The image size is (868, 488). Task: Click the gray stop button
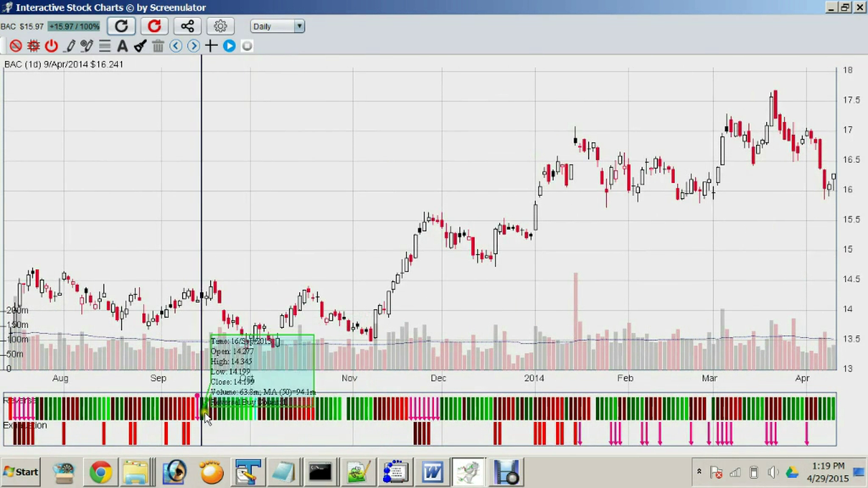(x=247, y=45)
